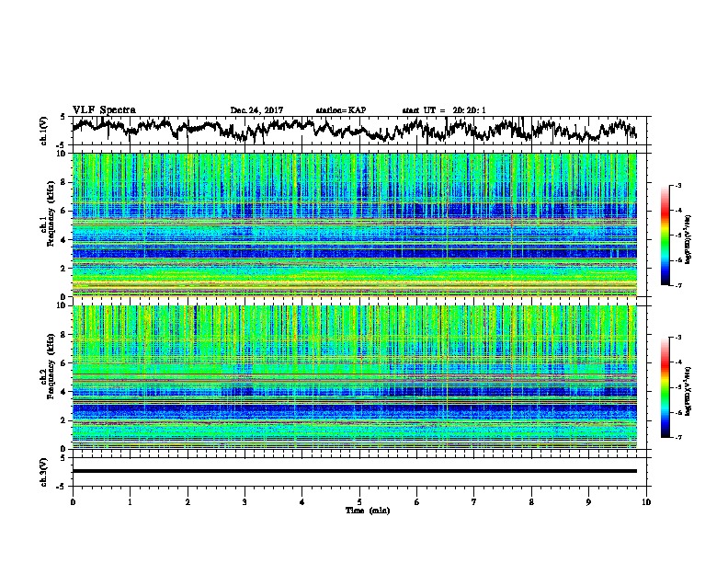Click the ch.1 spectrogram panel
This screenshot has height=563, width=728.
(354, 224)
